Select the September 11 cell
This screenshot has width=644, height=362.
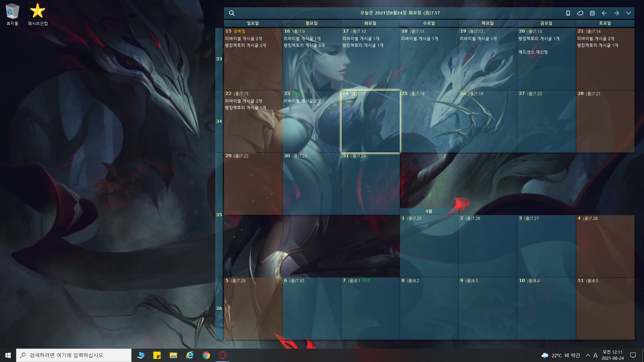pos(605,308)
